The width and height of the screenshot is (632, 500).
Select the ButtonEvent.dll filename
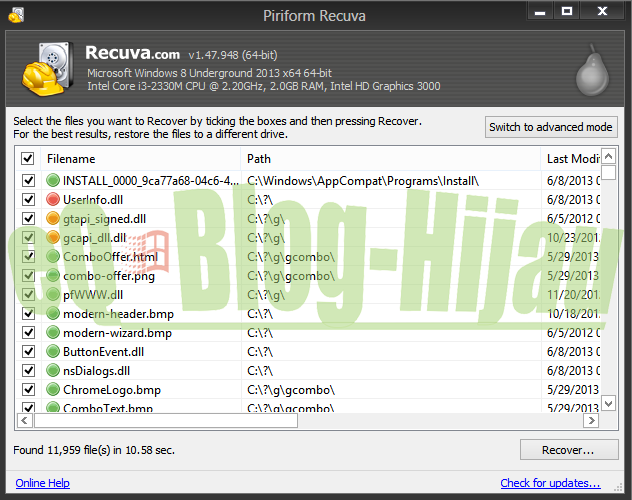[x=103, y=352]
